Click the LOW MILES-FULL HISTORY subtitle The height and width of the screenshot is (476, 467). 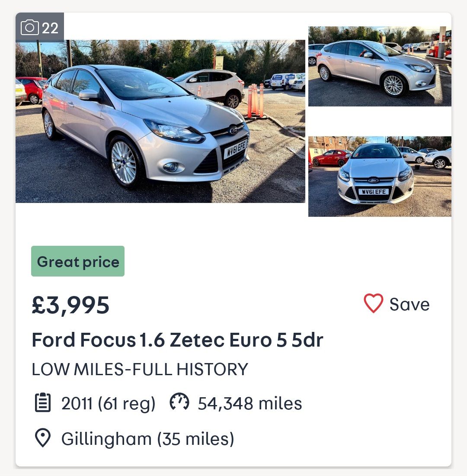coord(140,370)
